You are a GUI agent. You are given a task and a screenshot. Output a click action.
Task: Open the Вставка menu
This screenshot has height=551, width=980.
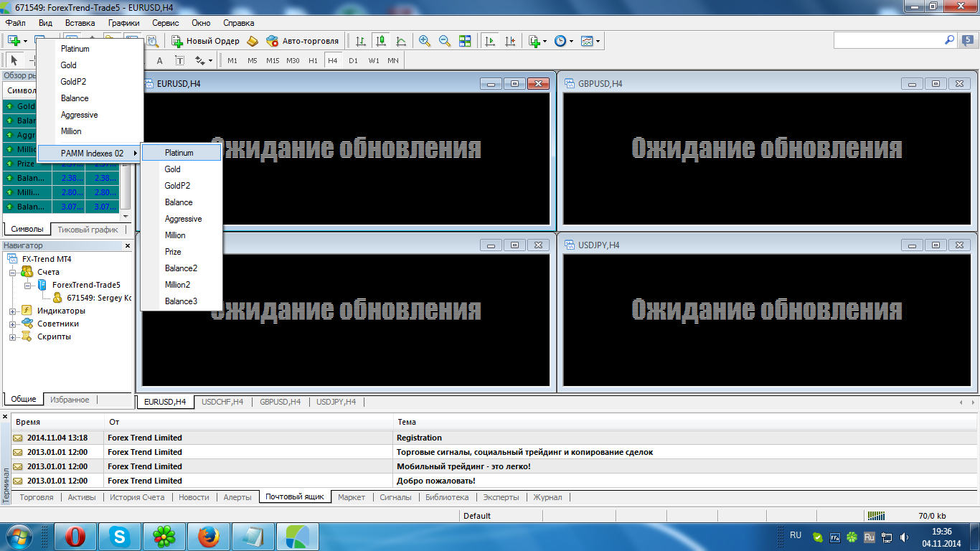[80, 22]
